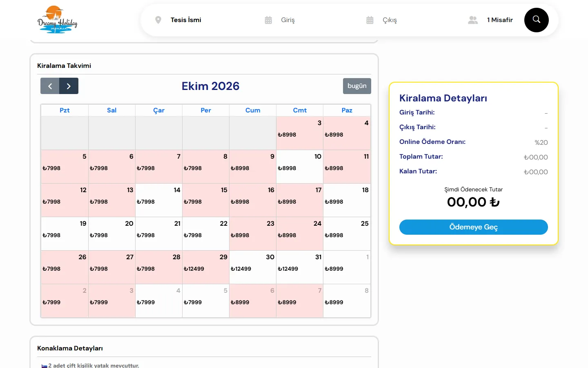Select October 20 on the calendar
The width and height of the screenshot is (588, 368).
pyautogui.click(x=112, y=234)
